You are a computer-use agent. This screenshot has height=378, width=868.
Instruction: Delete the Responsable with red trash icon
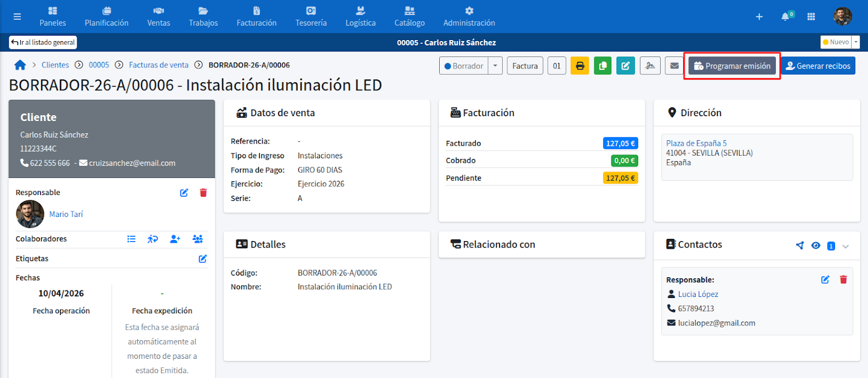203,193
